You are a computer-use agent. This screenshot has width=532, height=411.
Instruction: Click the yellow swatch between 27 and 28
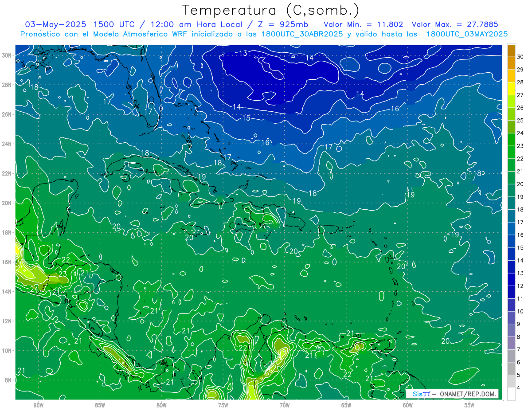(511, 89)
